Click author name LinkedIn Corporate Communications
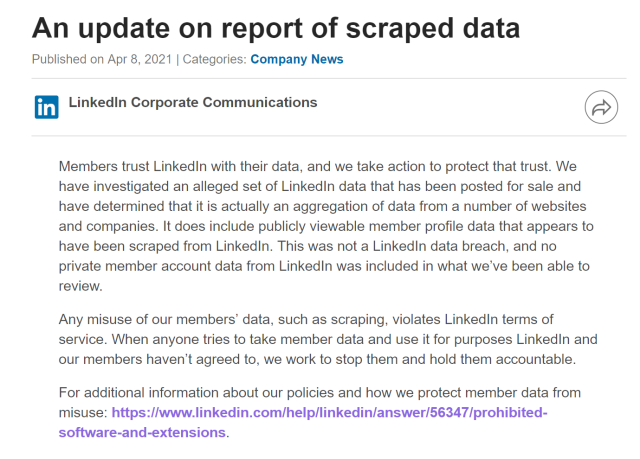The height and width of the screenshot is (459, 640). [192, 102]
